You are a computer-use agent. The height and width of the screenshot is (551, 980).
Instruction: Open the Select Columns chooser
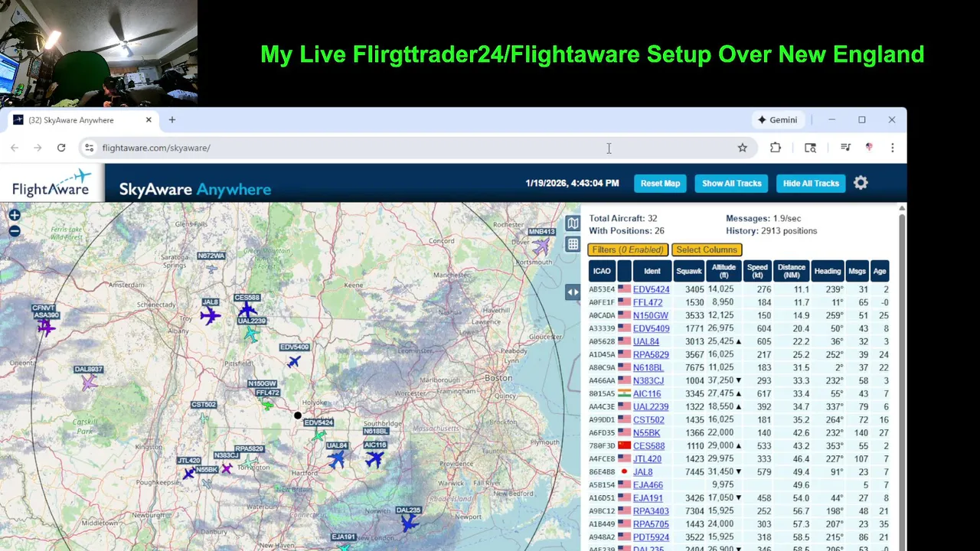707,249
